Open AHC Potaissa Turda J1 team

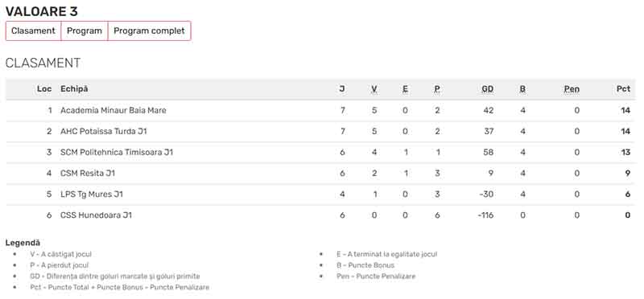pos(104,131)
